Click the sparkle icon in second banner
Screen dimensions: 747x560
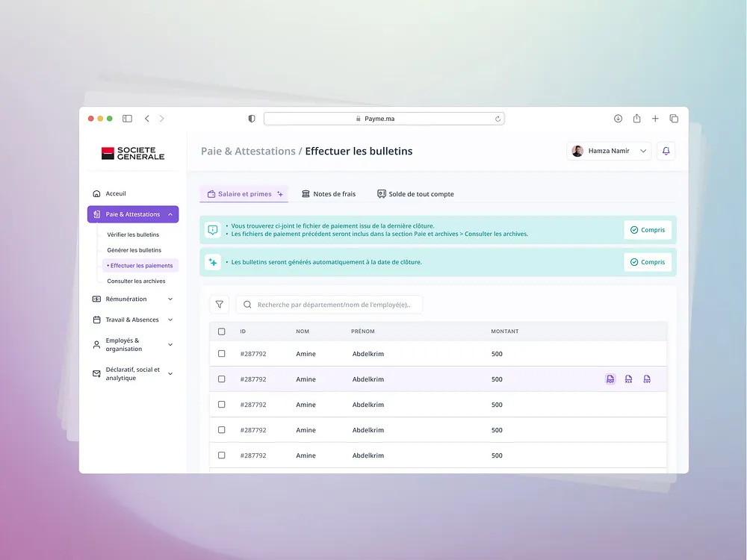213,262
